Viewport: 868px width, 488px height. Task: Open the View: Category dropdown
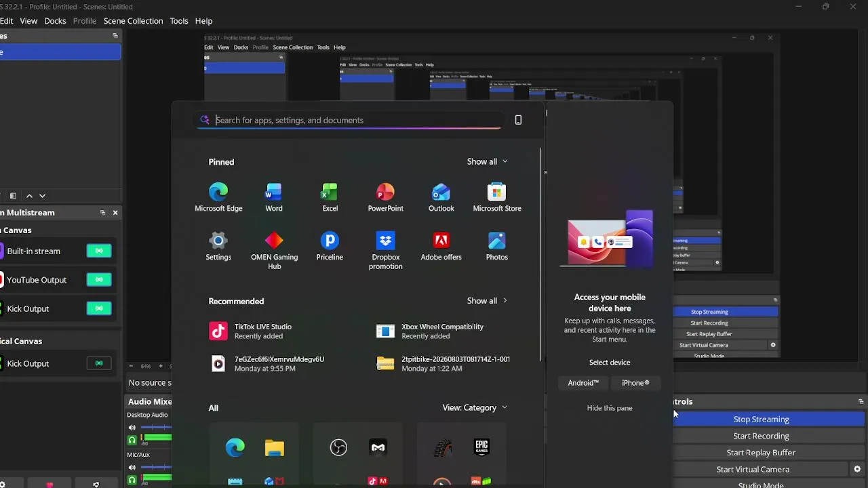tap(475, 407)
